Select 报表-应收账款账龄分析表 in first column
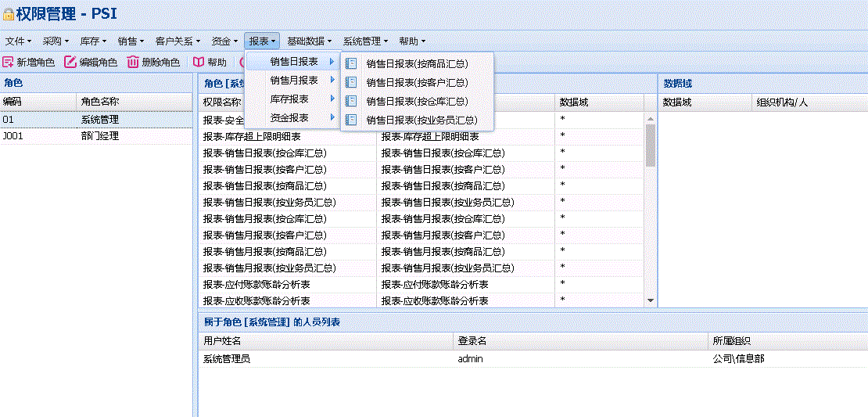Screen dimensions: 868x417 coord(287,300)
